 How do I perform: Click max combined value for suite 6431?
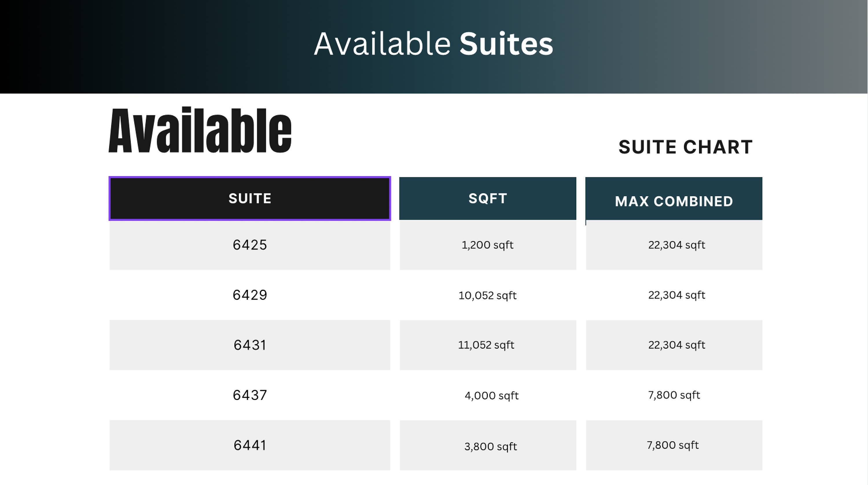676,345
